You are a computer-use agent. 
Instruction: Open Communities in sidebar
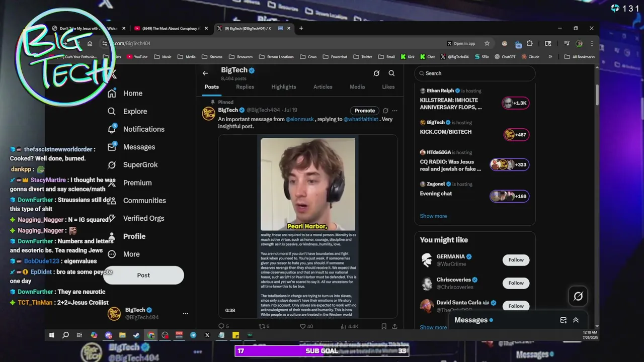(x=136, y=201)
